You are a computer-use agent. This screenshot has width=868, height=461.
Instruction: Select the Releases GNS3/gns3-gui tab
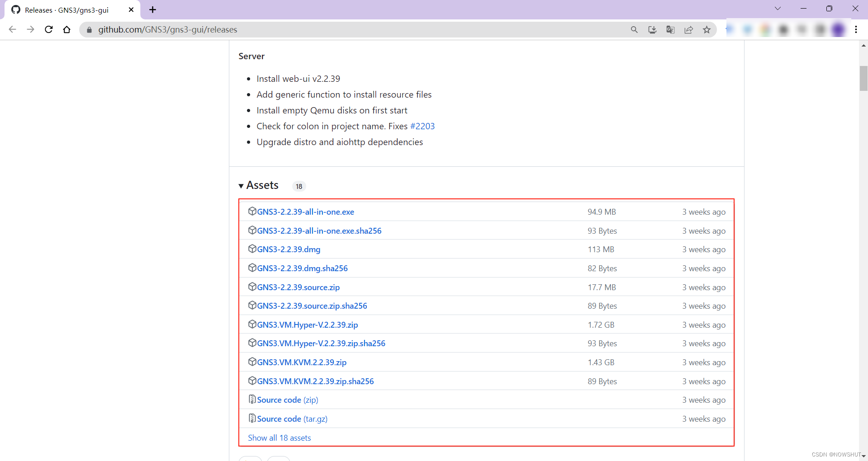72,10
